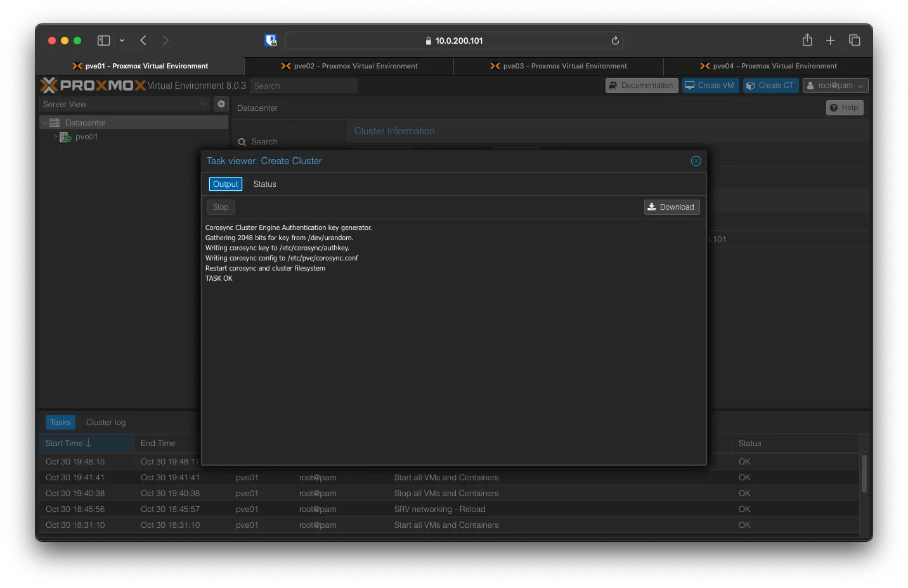Click the 10.0.200.101 address bar
Screen dimensions: 908x588
(454, 41)
